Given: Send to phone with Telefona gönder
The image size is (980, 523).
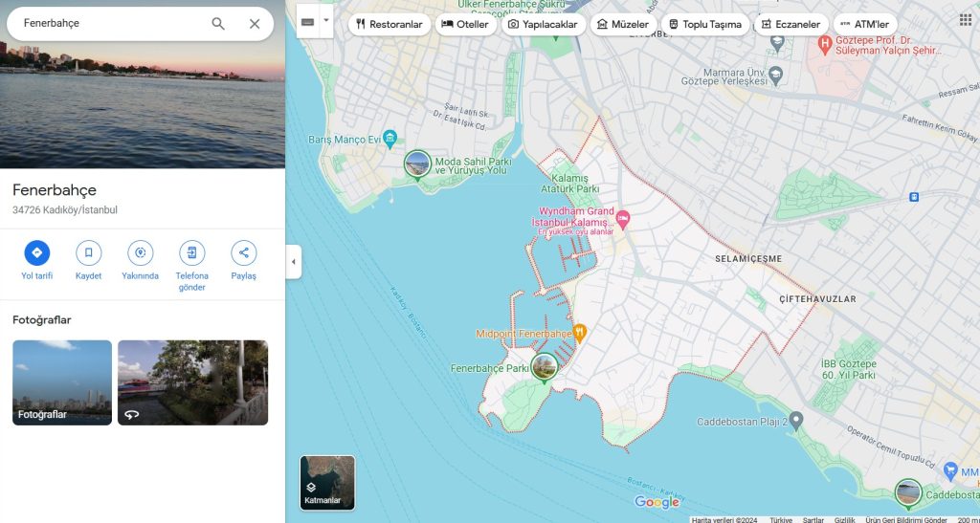Looking at the screenshot, I should click(191, 252).
